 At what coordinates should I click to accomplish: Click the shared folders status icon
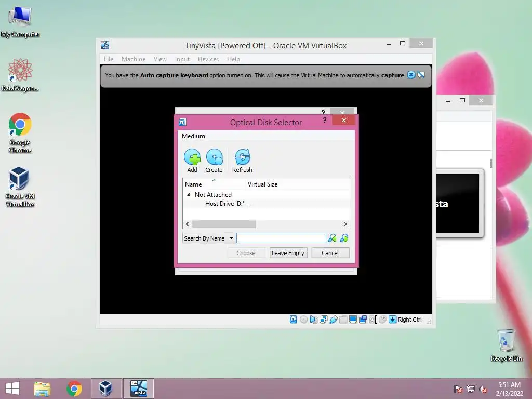tap(343, 320)
